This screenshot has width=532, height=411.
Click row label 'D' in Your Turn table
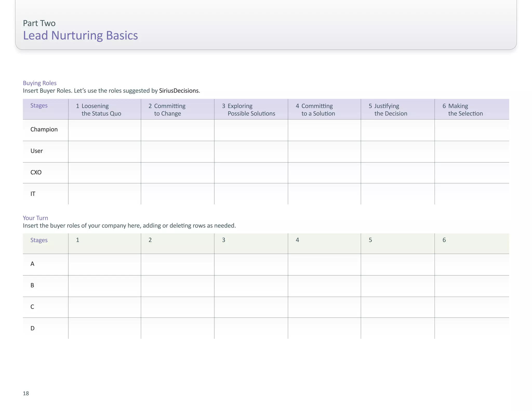[32, 328]
